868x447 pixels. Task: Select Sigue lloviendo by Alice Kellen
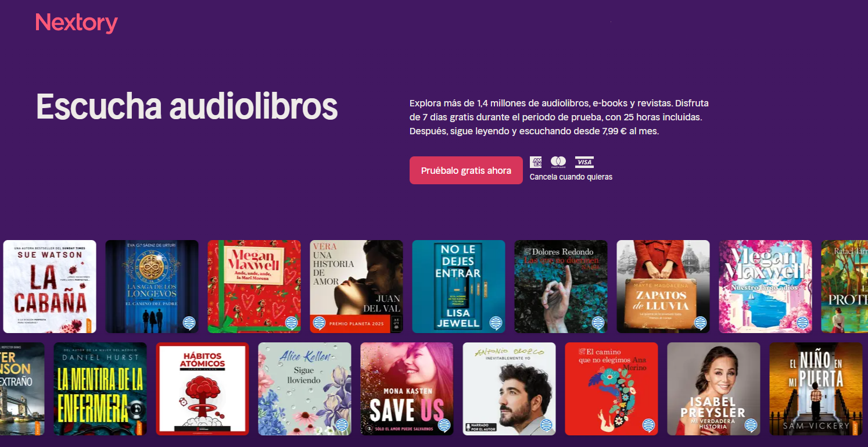click(305, 389)
